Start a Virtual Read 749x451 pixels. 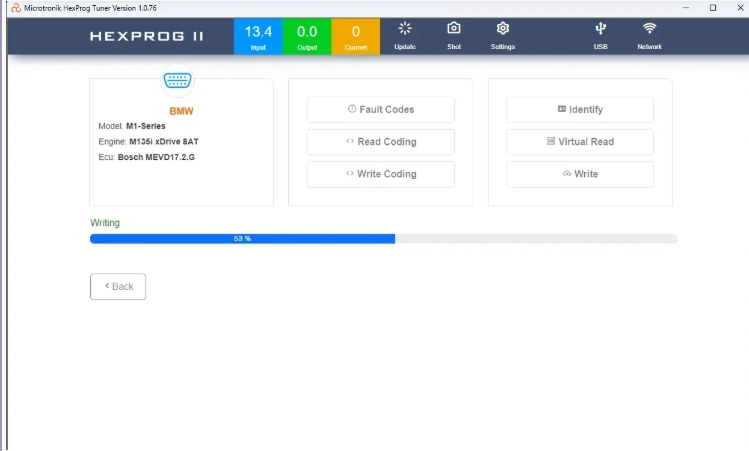580,142
